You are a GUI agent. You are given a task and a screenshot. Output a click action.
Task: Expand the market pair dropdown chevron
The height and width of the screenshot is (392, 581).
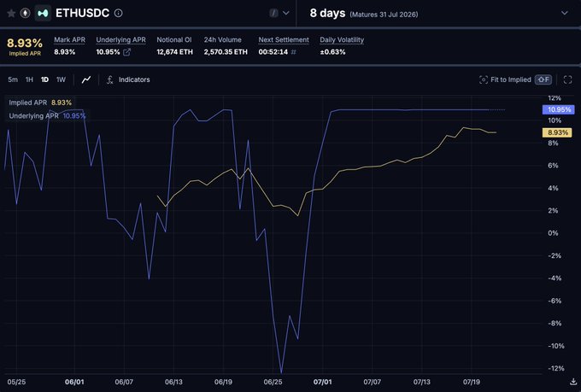pos(286,13)
